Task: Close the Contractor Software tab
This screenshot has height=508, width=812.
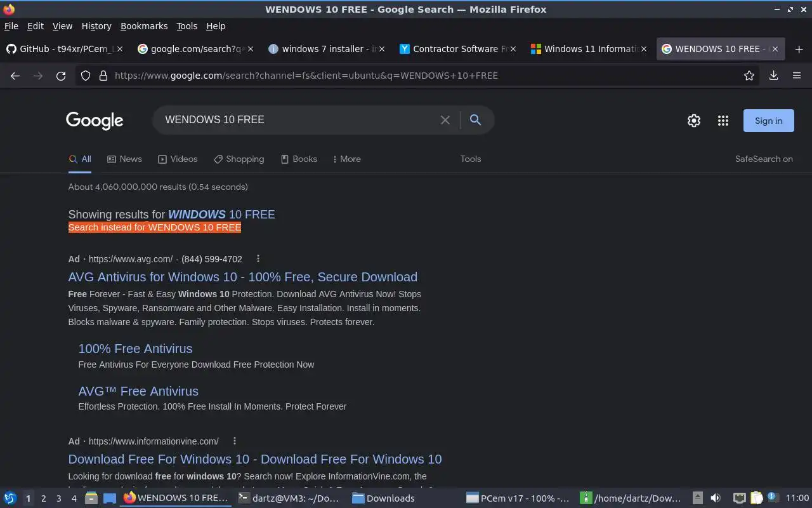Action: point(513,49)
